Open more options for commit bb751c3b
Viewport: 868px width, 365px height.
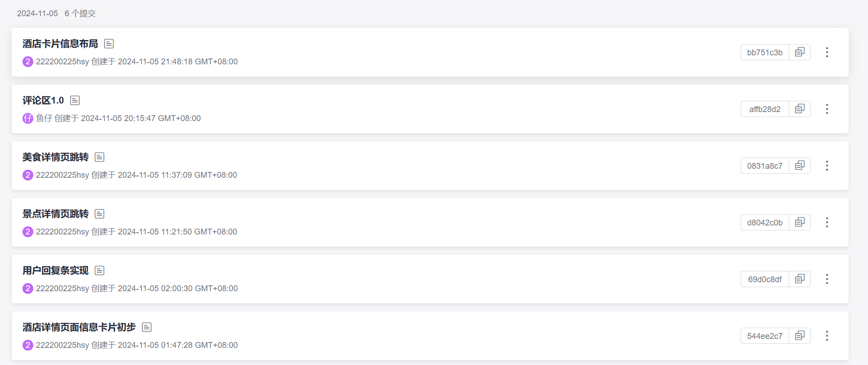click(x=827, y=52)
